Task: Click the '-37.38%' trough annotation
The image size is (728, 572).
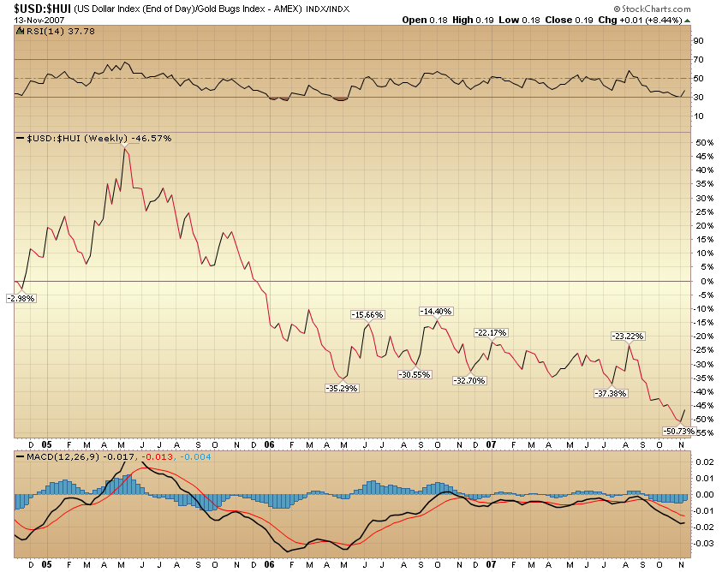Action: coord(611,394)
